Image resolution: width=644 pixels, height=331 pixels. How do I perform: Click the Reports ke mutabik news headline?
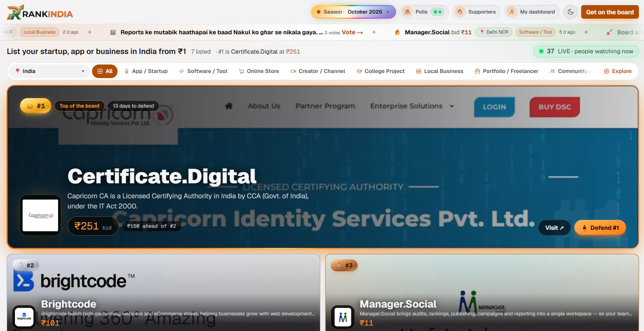click(221, 32)
